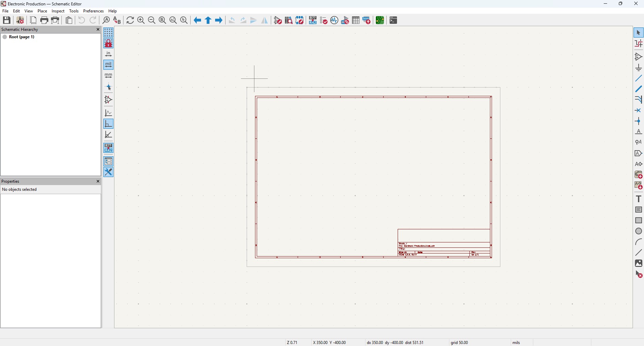Image resolution: width=644 pixels, height=346 pixels.
Task: Click the Zoom In magnifier
Action: [141, 20]
